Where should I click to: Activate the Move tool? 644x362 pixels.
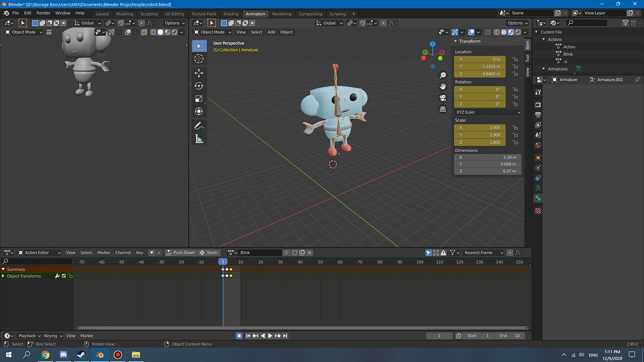199,73
